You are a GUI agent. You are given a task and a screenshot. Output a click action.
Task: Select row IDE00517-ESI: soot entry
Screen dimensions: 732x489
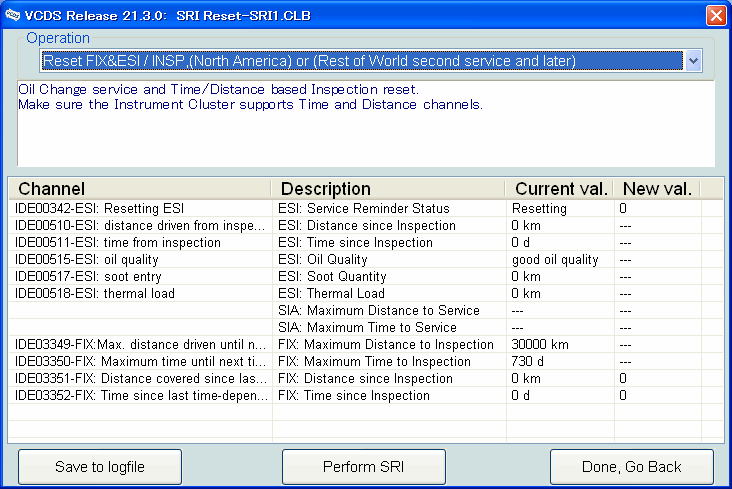pos(366,276)
